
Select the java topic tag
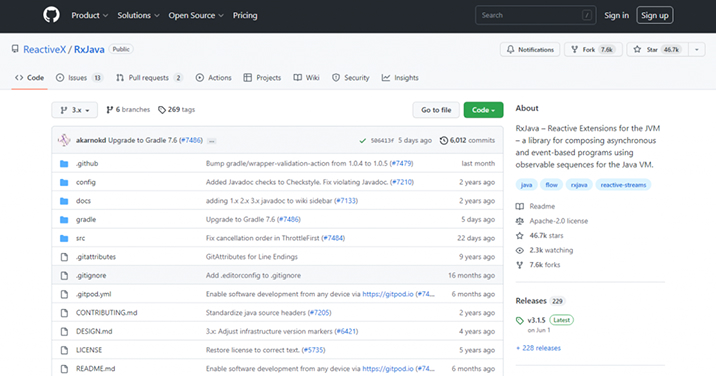[x=526, y=185]
